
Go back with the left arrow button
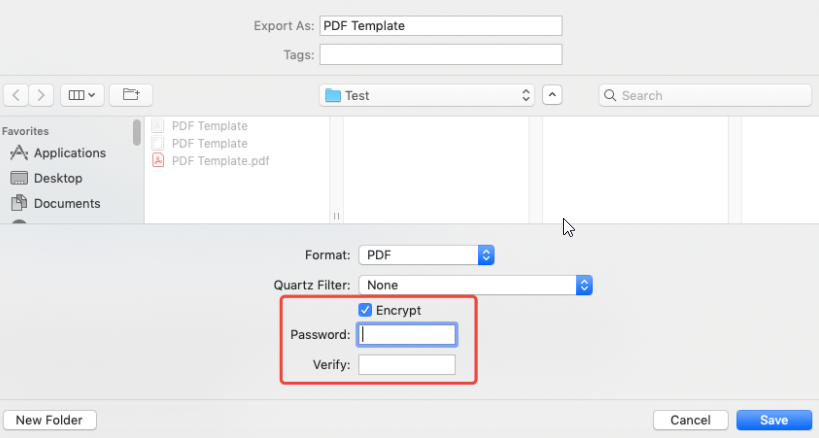coord(16,95)
